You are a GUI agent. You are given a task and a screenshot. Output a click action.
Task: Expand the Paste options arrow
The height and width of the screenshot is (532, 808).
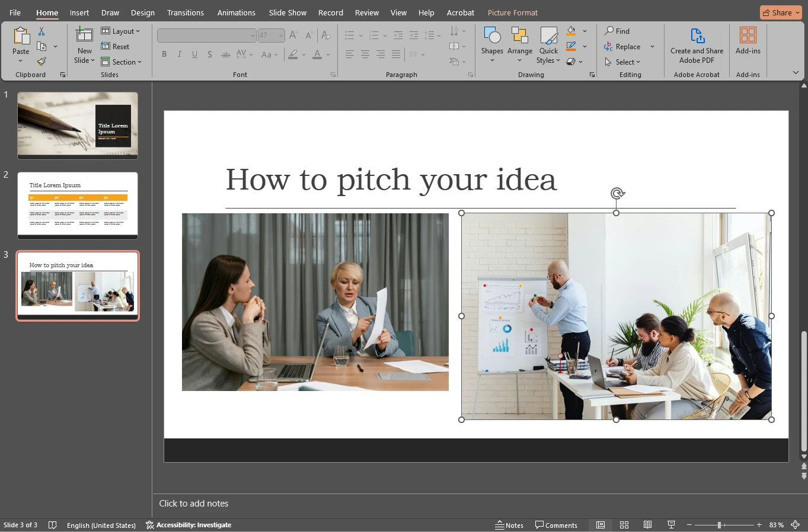21,60
